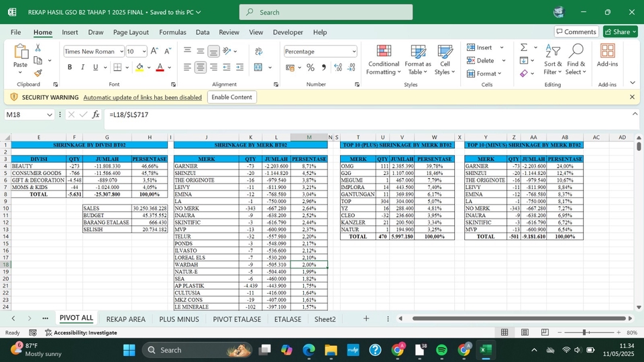Click the Paste clipboard icon
This screenshot has height=362, width=644.
pyautogui.click(x=20, y=52)
